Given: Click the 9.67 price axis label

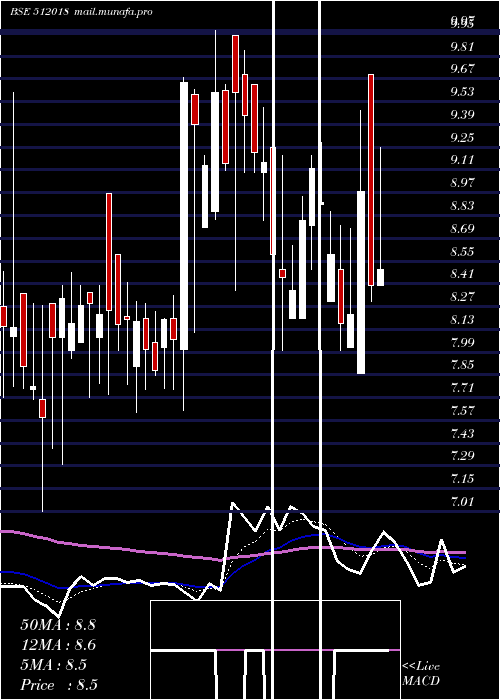Looking at the screenshot, I should pyautogui.click(x=462, y=69).
